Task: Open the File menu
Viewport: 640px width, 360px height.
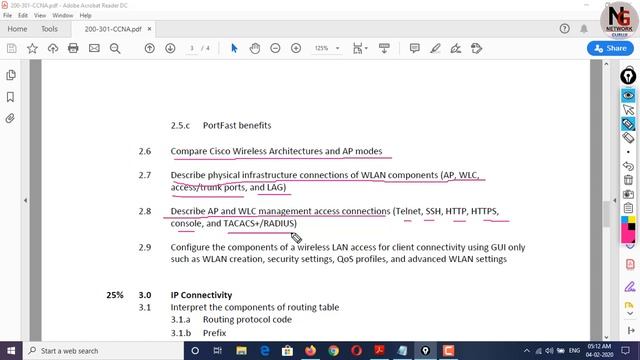Action: point(7,16)
